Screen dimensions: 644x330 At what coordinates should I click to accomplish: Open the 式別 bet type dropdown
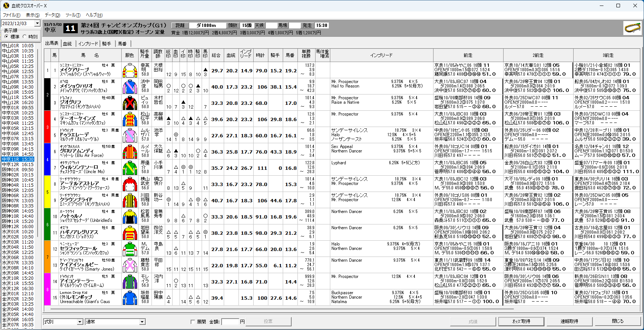pos(80,322)
